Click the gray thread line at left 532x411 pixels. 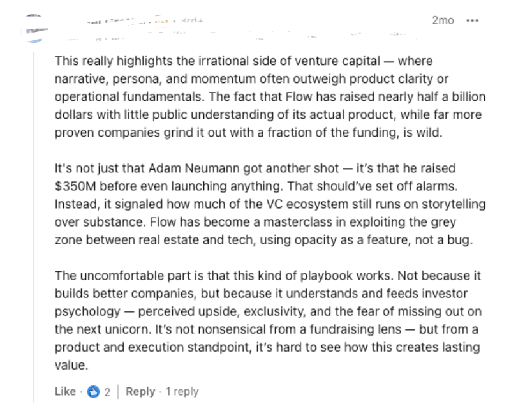tap(34, 227)
